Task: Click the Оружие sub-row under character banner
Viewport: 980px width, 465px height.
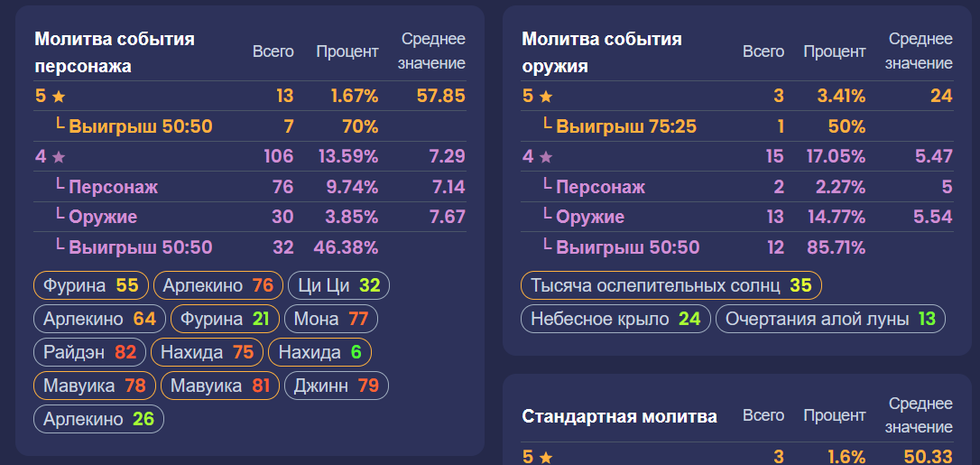Action: pyautogui.click(x=250, y=217)
